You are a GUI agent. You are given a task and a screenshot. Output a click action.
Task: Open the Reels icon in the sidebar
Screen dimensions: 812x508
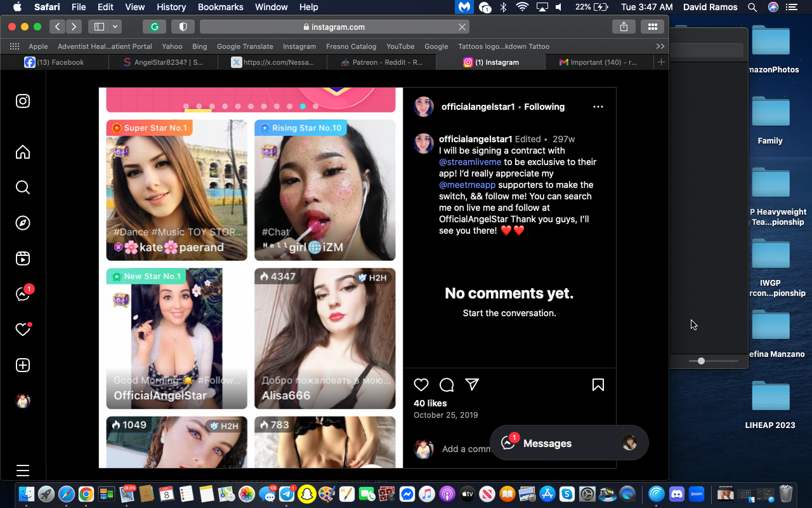23,258
